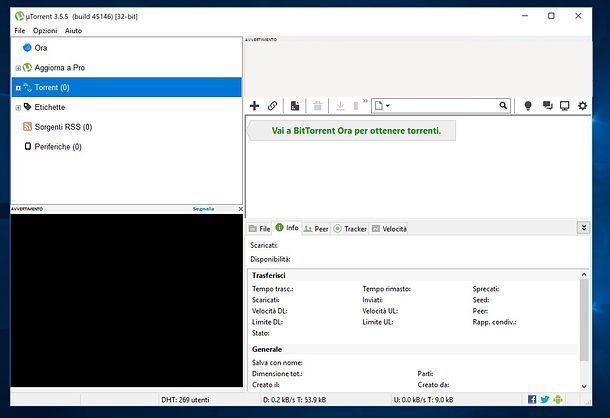The image size is (610, 418).
Task: Click the Remove Torrent trash icon
Action: click(x=318, y=105)
